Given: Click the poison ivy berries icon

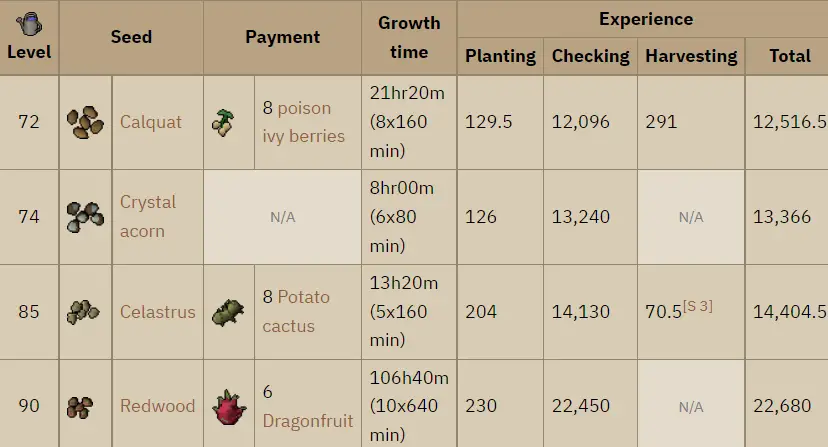Looking at the screenshot, I should tap(223, 123).
